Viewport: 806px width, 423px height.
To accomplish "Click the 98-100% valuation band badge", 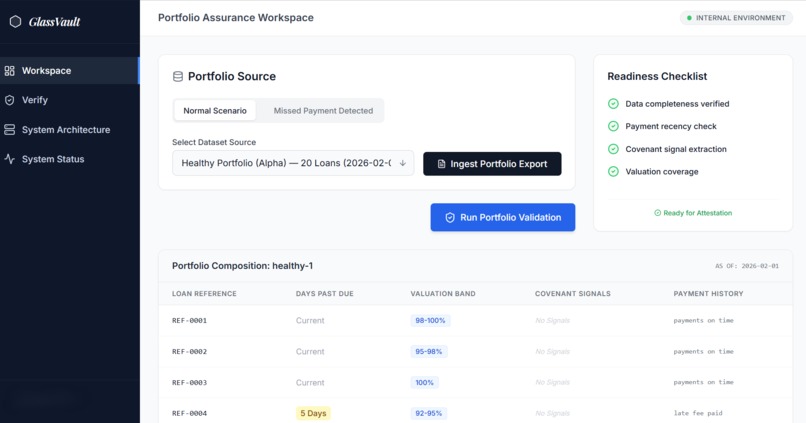I will pyautogui.click(x=430, y=321).
